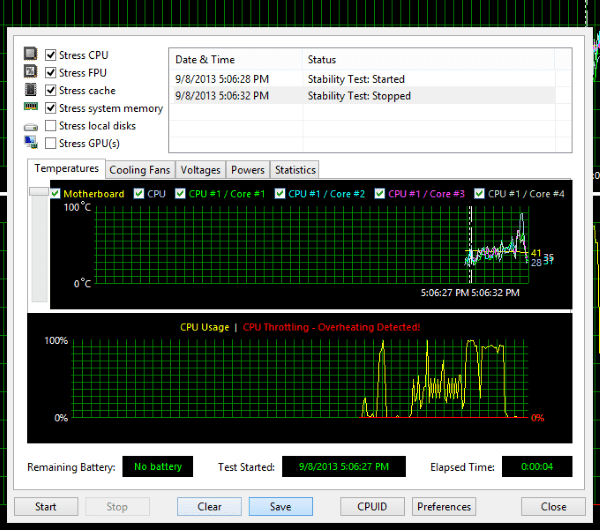Click the Save button

[x=280, y=507]
